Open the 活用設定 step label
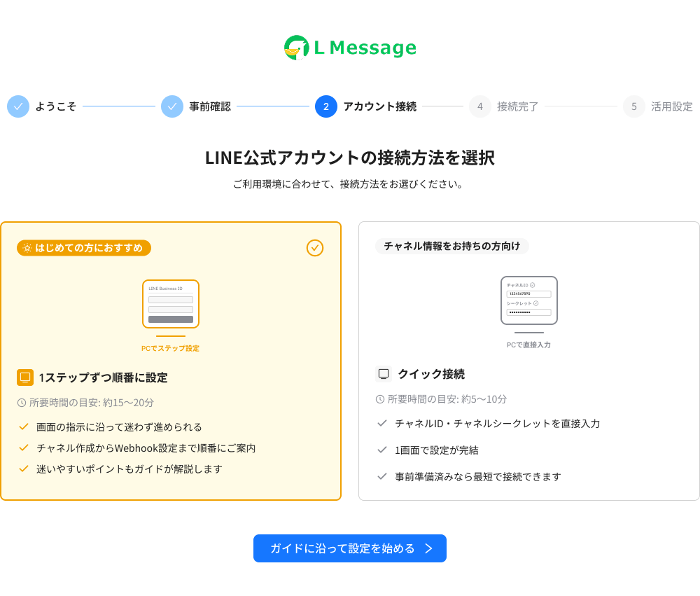The height and width of the screenshot is (596, 700). (x=672, y=106)
